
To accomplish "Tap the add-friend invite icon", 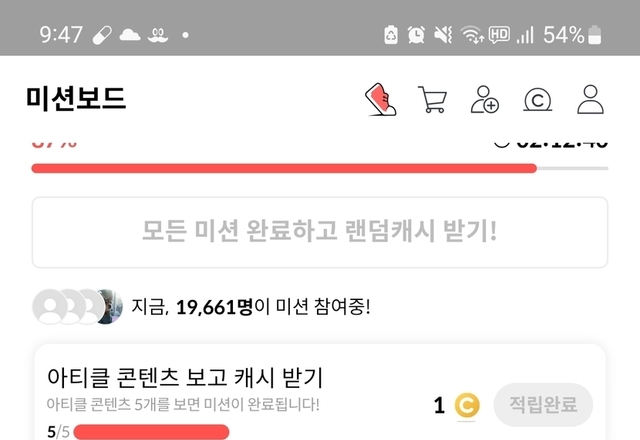I will tap(484, 99).
